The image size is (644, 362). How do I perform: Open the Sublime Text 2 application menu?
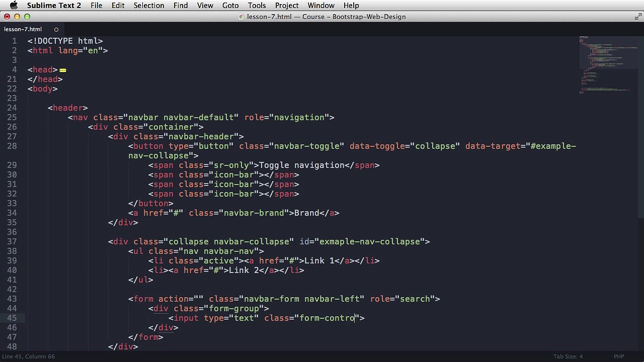[x=54, y=6]
